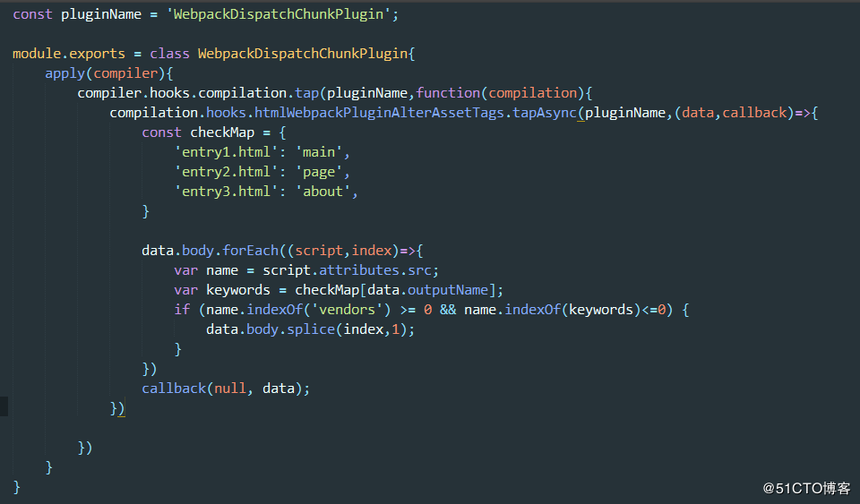The image size is (860, 504).
Task: Click the outputName property
Action: point(448,290)
